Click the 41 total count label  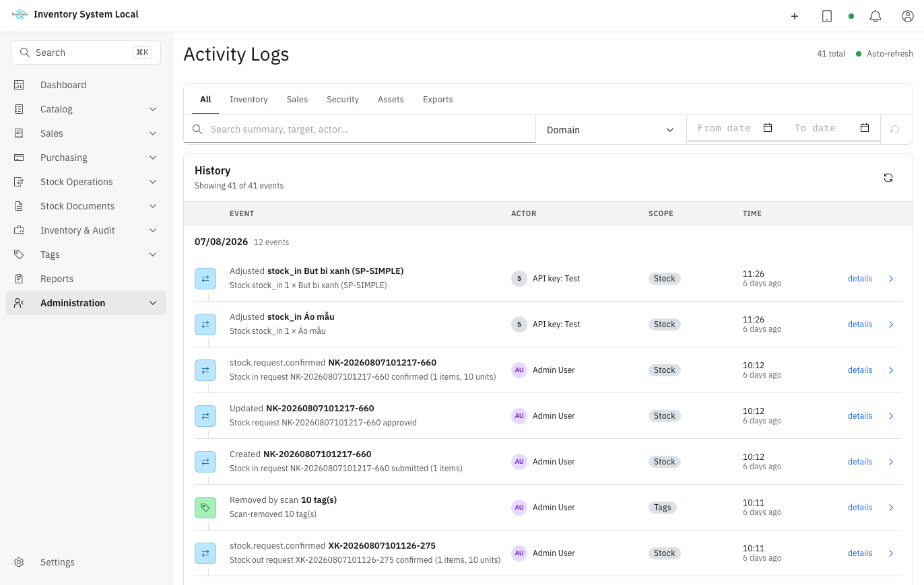(831, 54)
